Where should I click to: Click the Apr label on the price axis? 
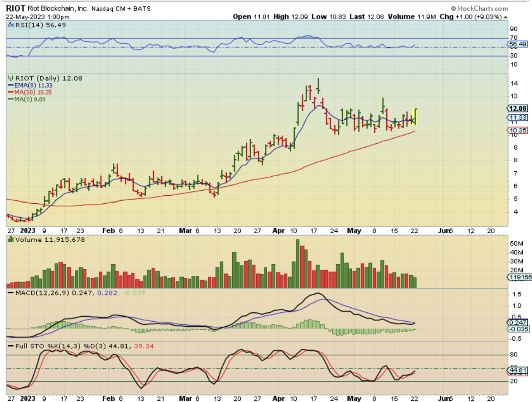[278, 231]
